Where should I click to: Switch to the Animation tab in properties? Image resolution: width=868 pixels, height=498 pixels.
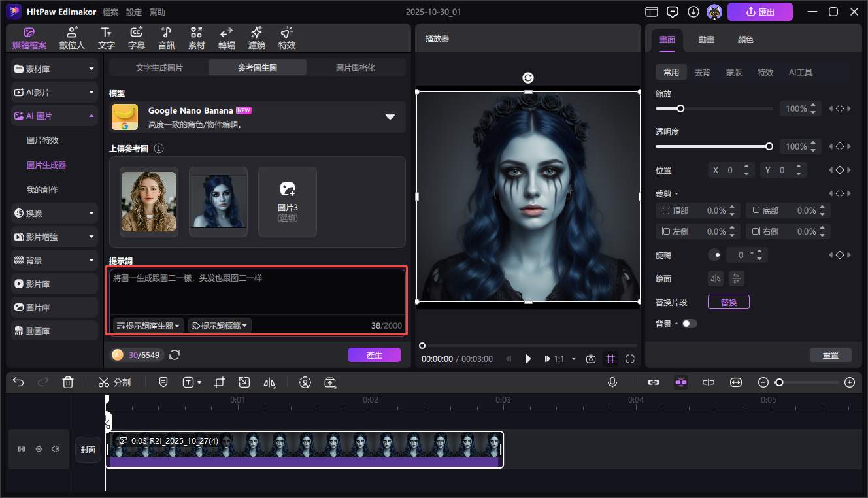tap(706, 39)
